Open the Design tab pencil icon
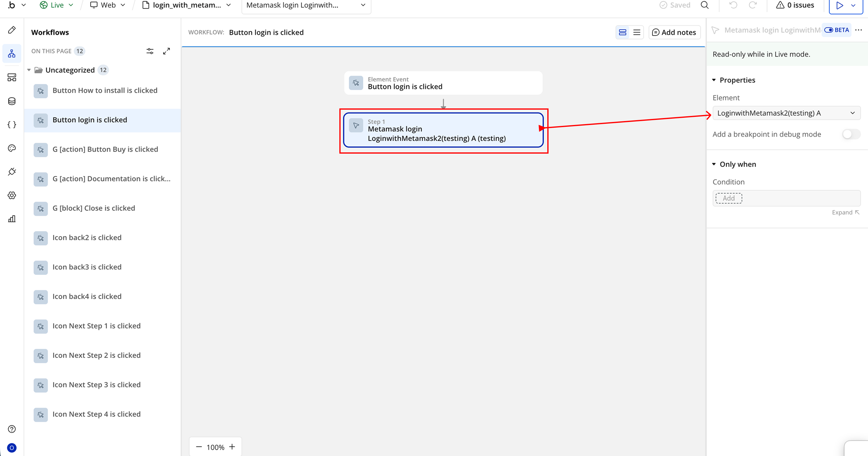This screenshot has width=868, height=456. [12, 30]
